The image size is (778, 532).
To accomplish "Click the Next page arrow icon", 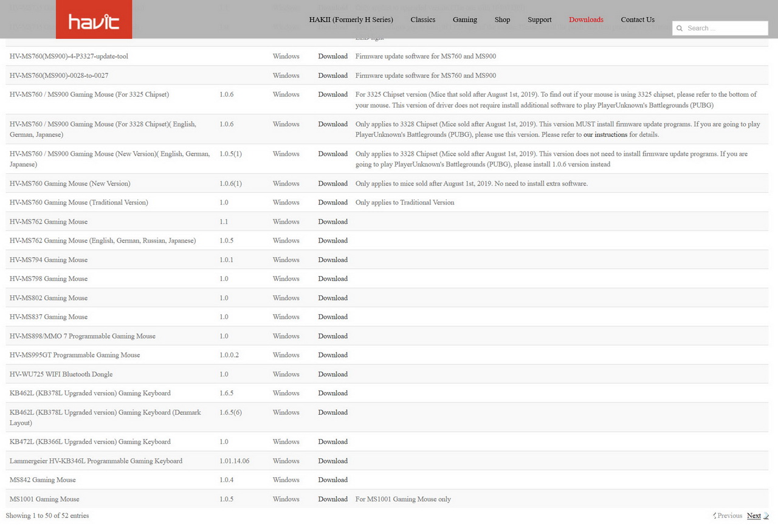I will click(x=766, y=516).
